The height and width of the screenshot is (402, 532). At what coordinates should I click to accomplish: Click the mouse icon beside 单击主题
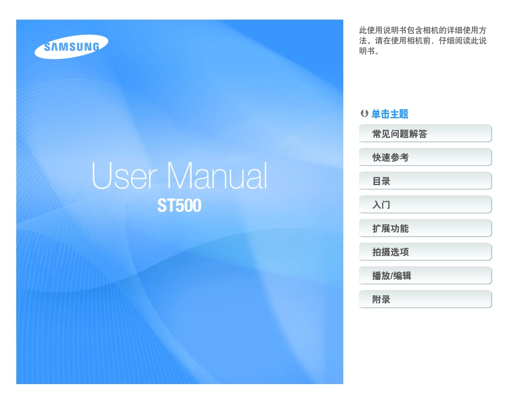click(x=365, y=113)
